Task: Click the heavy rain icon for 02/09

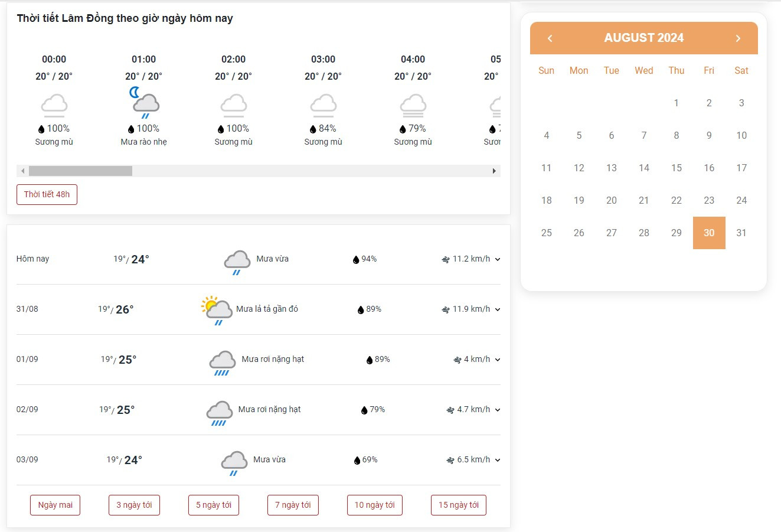Action: (x=219, y=413)
